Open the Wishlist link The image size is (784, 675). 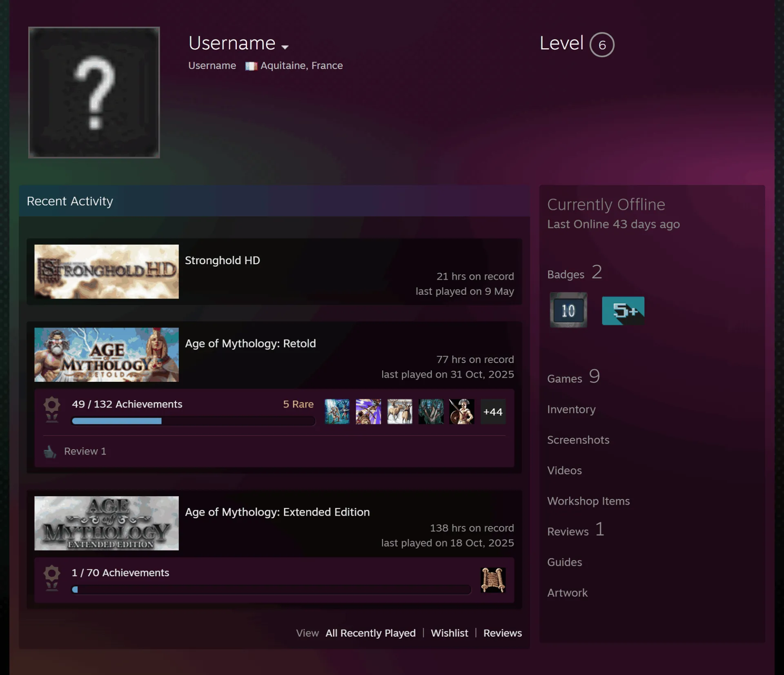coord(450,633)
